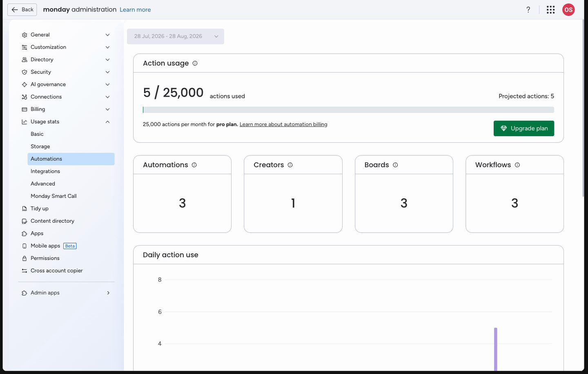This screenshot has width=588, height=374.
Task: Expand the Billing section chevron
Action: 107,109
